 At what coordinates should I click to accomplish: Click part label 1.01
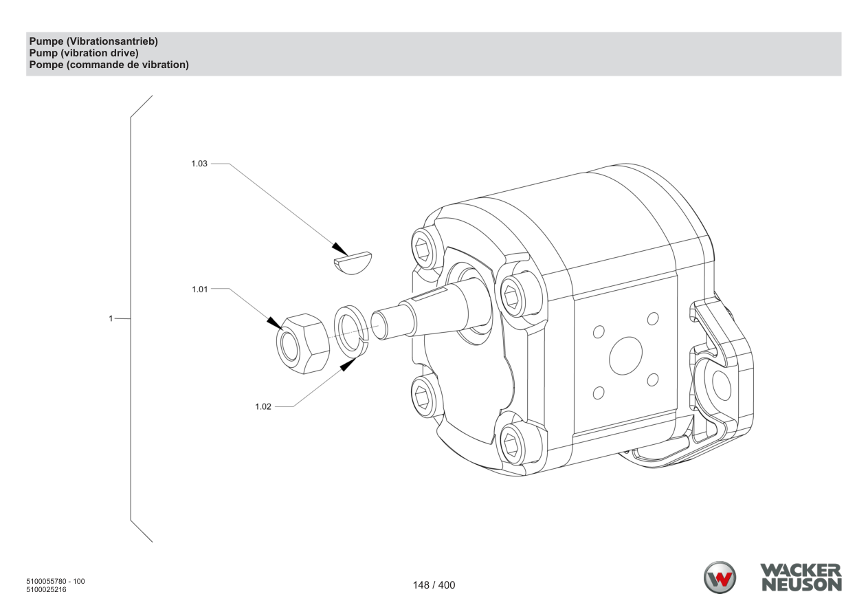(199, 289)
